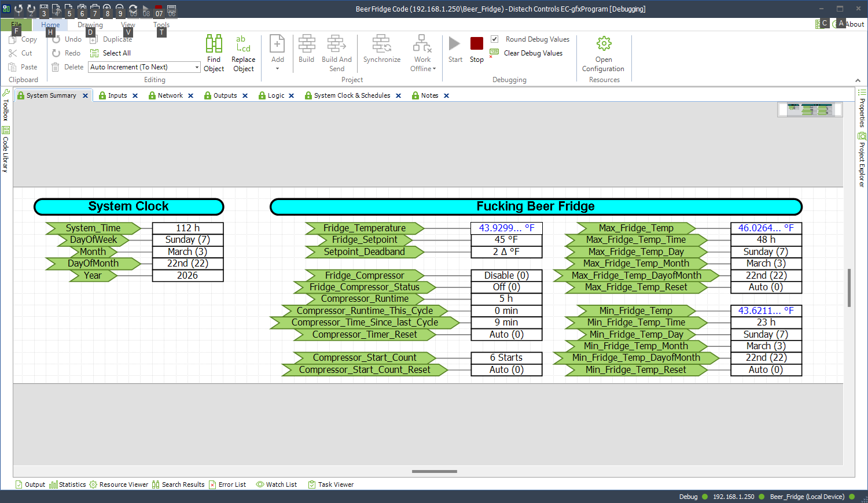Open the Replace Object tool
The width and height of the screenshot is (868, 503).
point(243,44)
